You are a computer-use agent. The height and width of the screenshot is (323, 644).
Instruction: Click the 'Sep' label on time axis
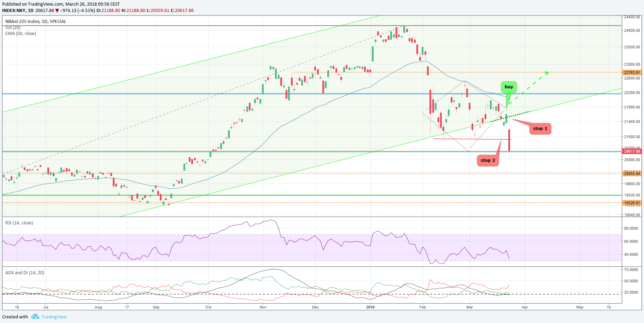coord(156,307)
